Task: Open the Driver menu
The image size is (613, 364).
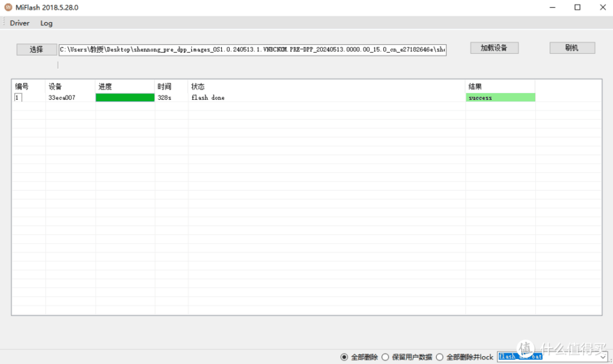Action: [x=19, y=23]
